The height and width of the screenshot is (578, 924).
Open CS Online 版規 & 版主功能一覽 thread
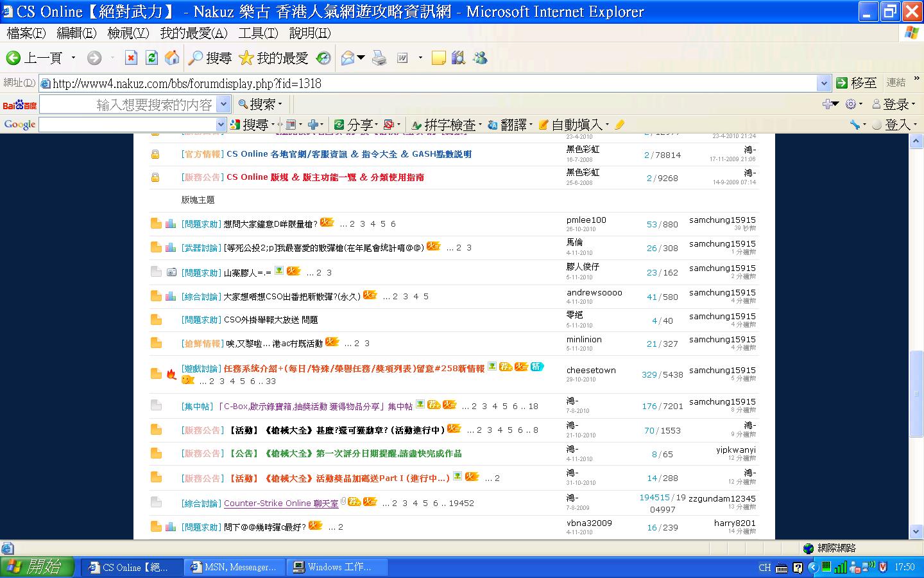click(x=325, y=177)
